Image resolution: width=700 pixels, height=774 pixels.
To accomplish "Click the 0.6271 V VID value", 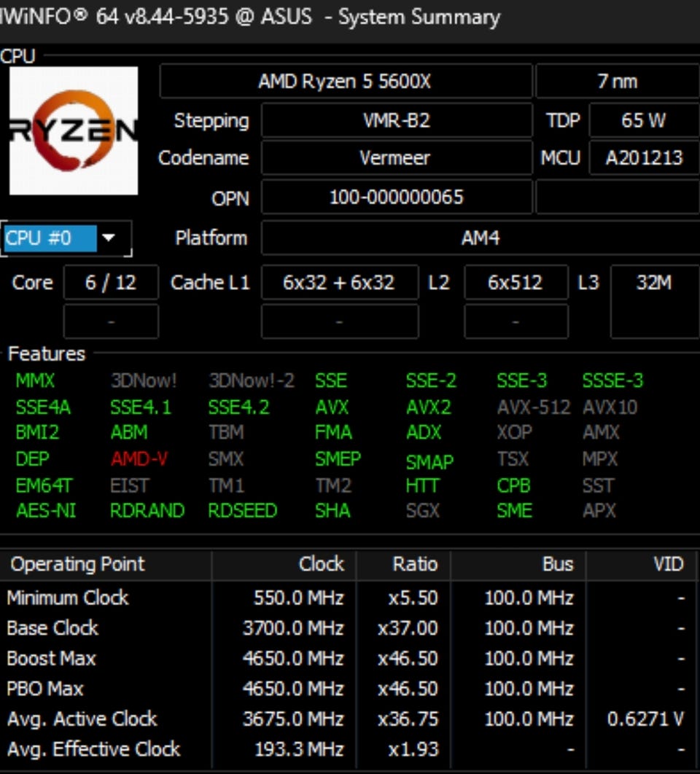I will tap(645, 719).
